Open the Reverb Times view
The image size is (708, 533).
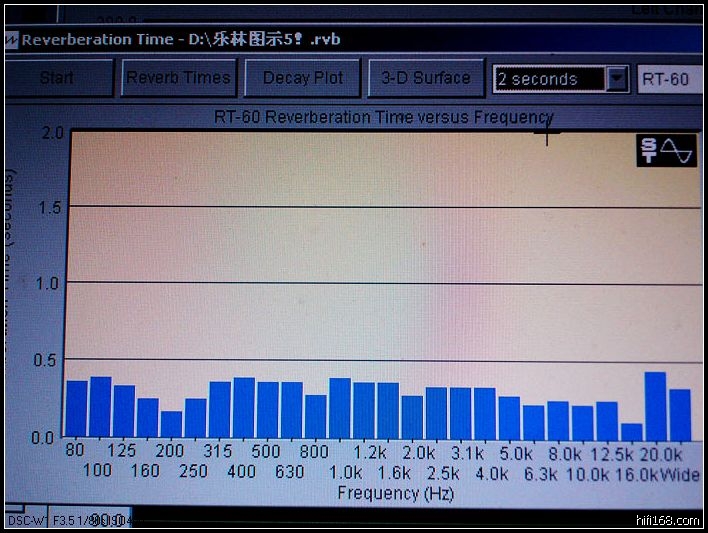[178, 78]
